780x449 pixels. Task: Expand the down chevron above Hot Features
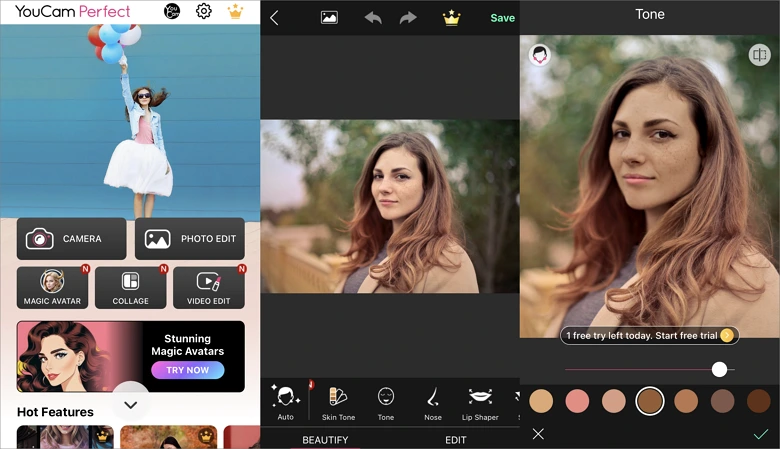click(x=131, y=405)
